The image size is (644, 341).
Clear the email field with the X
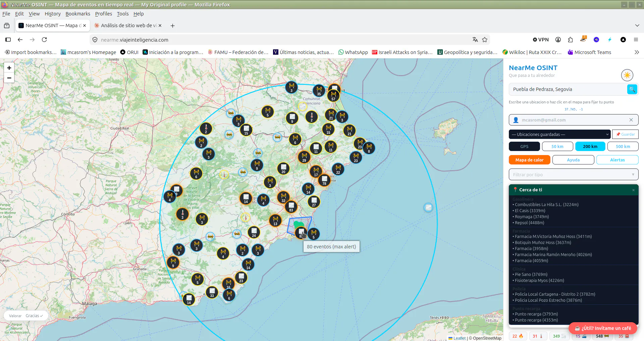[x=631, y=120]
